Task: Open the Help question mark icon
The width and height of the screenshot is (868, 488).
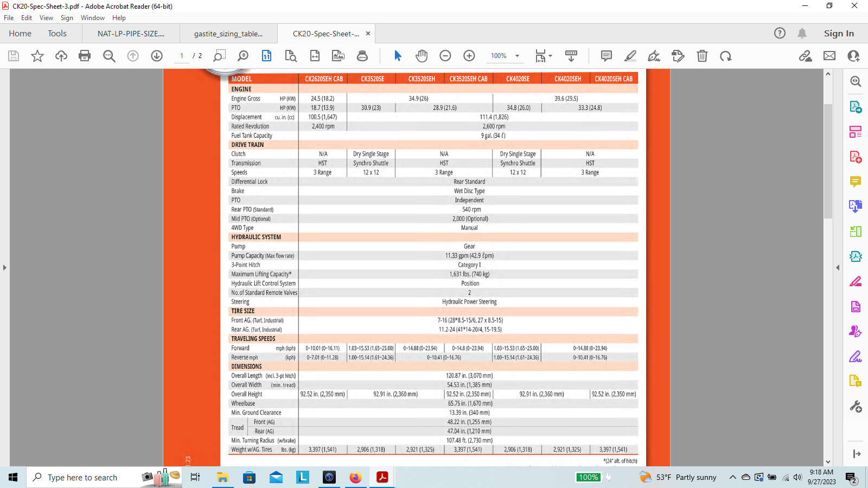Action: 780,33
